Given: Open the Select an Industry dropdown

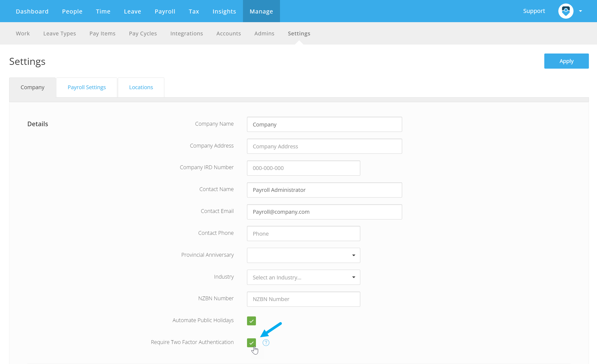Looking at the screenshot, I should tap(303, 277).
